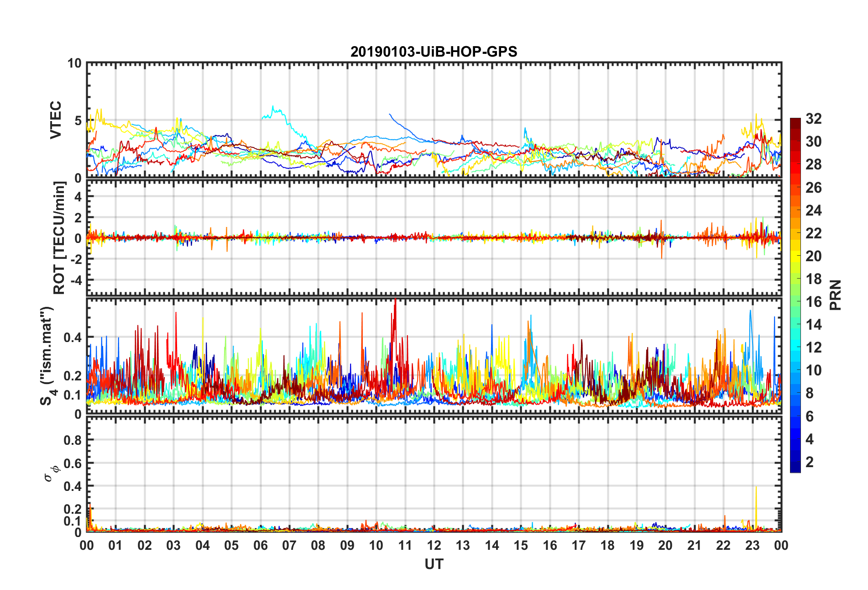868x590 pixels.
Task: Click UT axis hour label "03"
Action: (173, 545)
